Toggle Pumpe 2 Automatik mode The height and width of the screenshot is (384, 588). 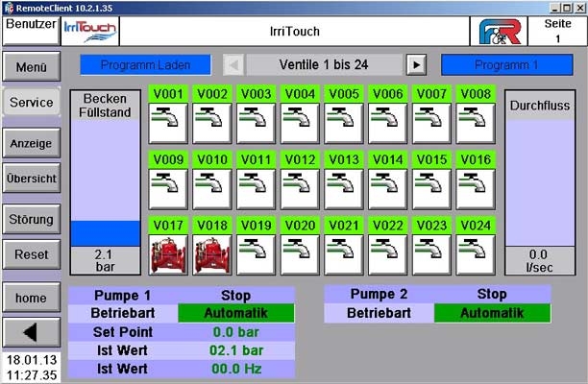point(492,313)
